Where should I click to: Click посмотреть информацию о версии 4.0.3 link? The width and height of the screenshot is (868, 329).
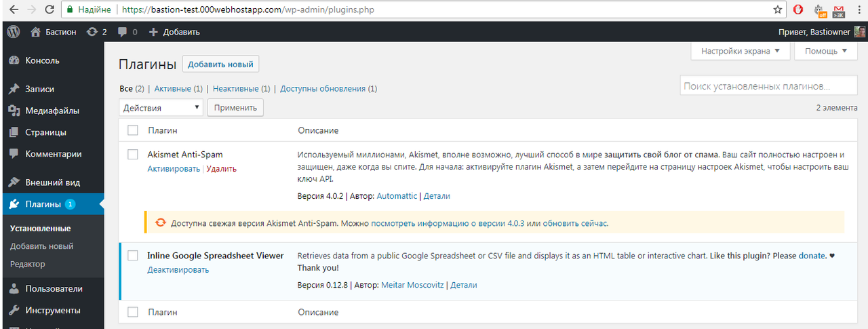point(448,222)
